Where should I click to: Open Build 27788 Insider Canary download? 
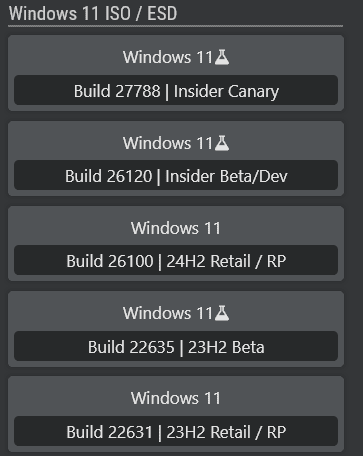click(176, 90)
